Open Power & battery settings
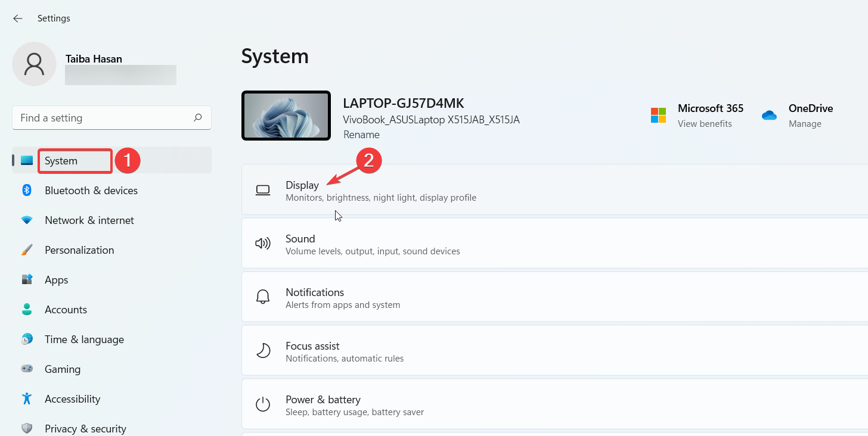 coord(554,404)
